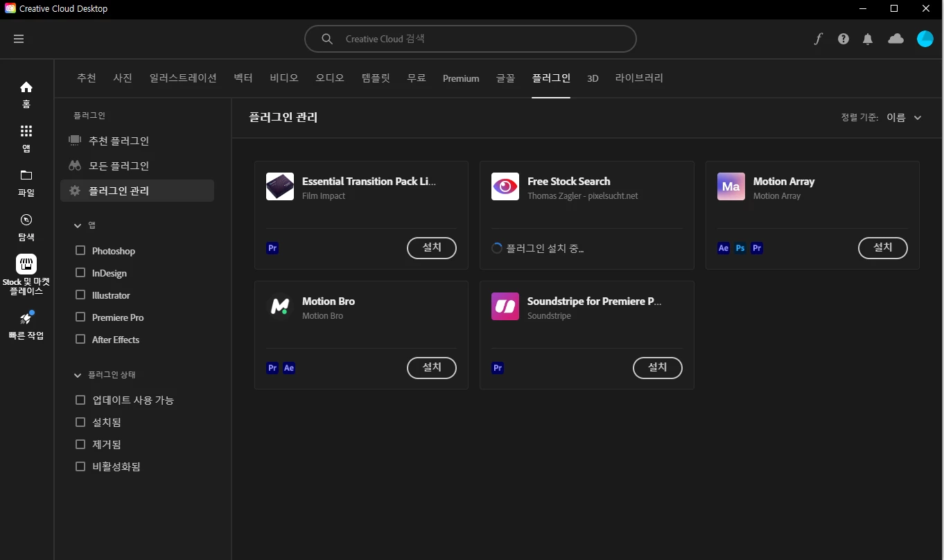Open the account profile avatar
The height and width of the screenshot is (560, 944).
[x=925, y=39]
